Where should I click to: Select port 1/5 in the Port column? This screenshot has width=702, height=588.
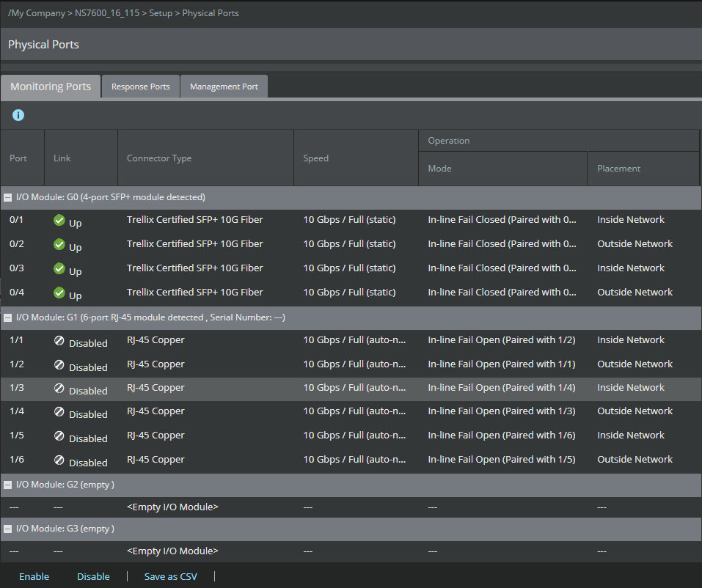coord(17,435)
